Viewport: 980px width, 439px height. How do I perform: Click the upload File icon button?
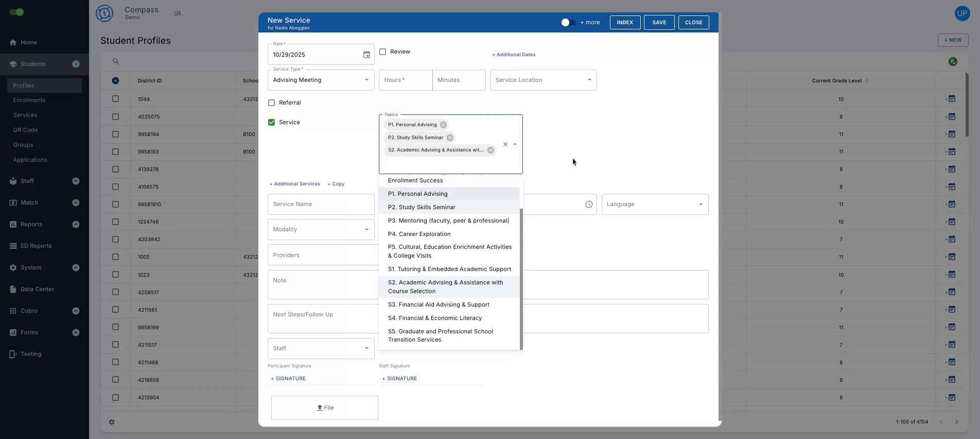[x=325, y=408]
